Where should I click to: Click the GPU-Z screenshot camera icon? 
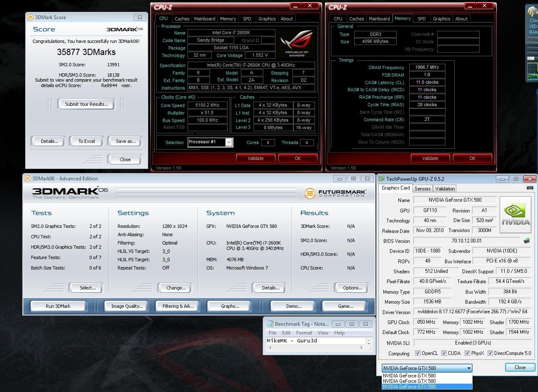click(x=530, y=188)
